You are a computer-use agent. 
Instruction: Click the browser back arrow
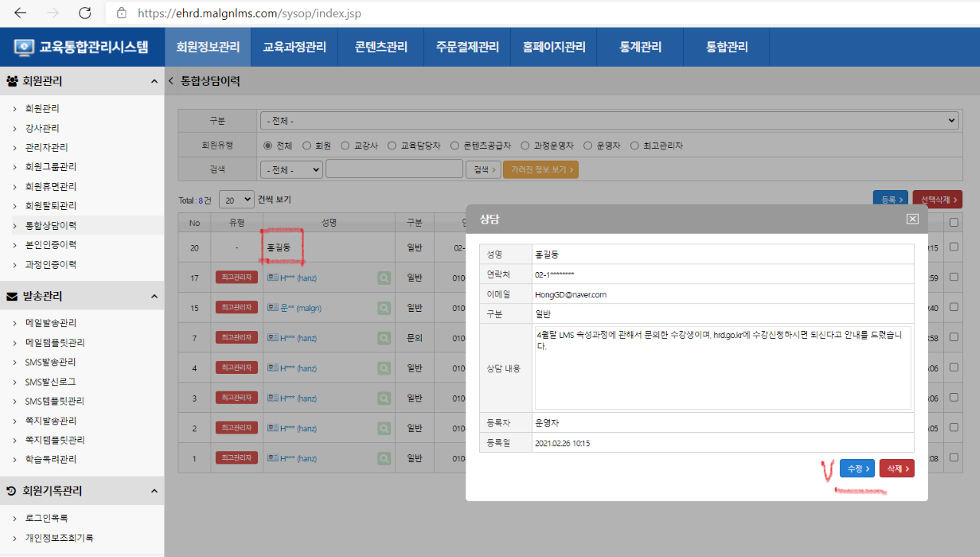pos(21,13)
